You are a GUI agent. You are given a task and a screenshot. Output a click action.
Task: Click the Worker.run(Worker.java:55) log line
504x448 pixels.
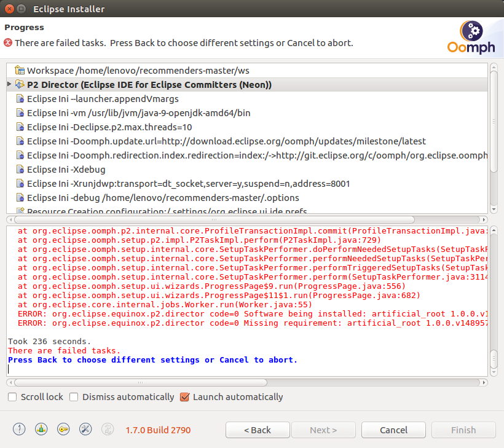[x=165, y=304]
